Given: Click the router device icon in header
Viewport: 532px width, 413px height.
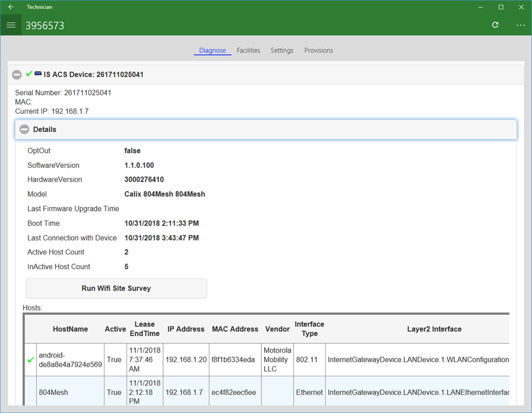Looking at the screenshot, I should pos(38,74).
